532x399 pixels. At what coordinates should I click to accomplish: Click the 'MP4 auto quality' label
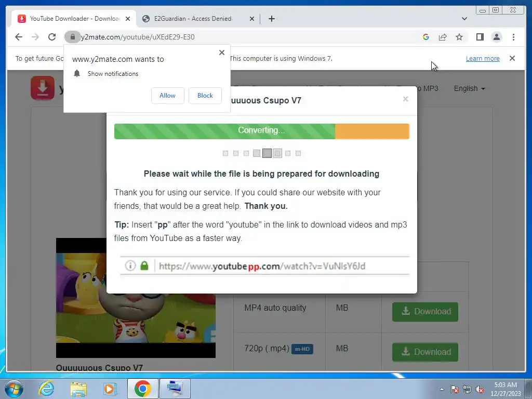(x=275, y=308)
